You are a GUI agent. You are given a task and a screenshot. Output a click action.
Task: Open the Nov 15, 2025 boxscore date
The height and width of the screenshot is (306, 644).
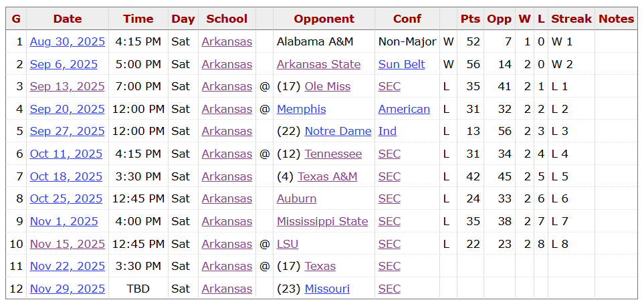tap(67, 244)
